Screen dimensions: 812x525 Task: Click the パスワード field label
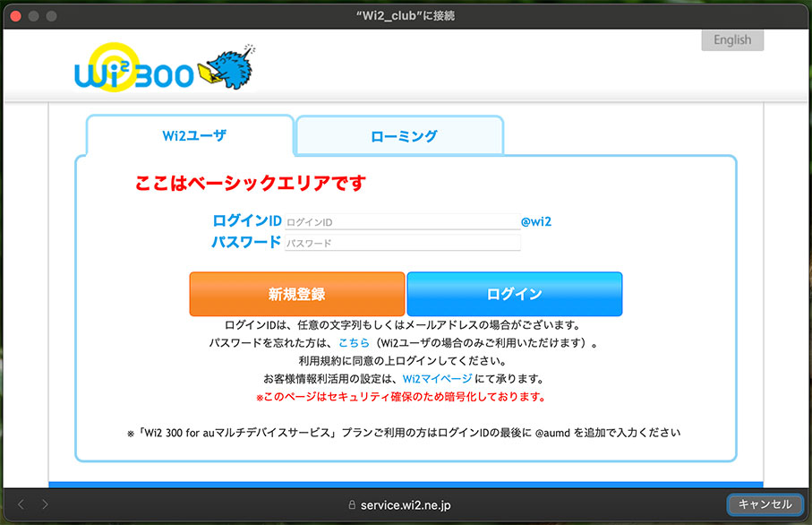click(x=246, y=242)
